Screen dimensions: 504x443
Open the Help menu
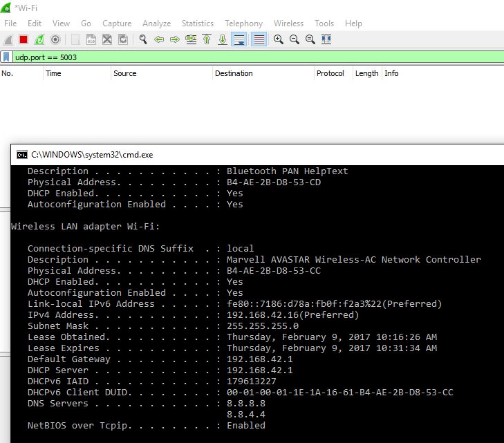pos(353,23)
